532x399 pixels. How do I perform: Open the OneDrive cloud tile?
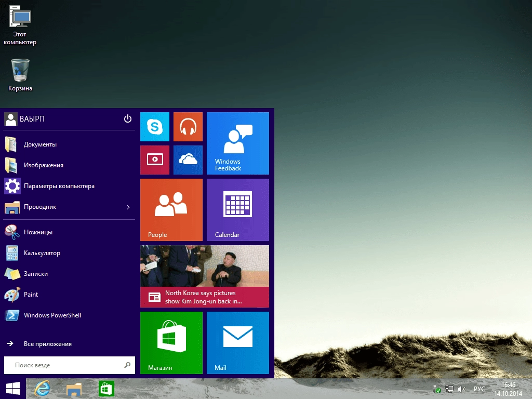click(x=188, y=160)
